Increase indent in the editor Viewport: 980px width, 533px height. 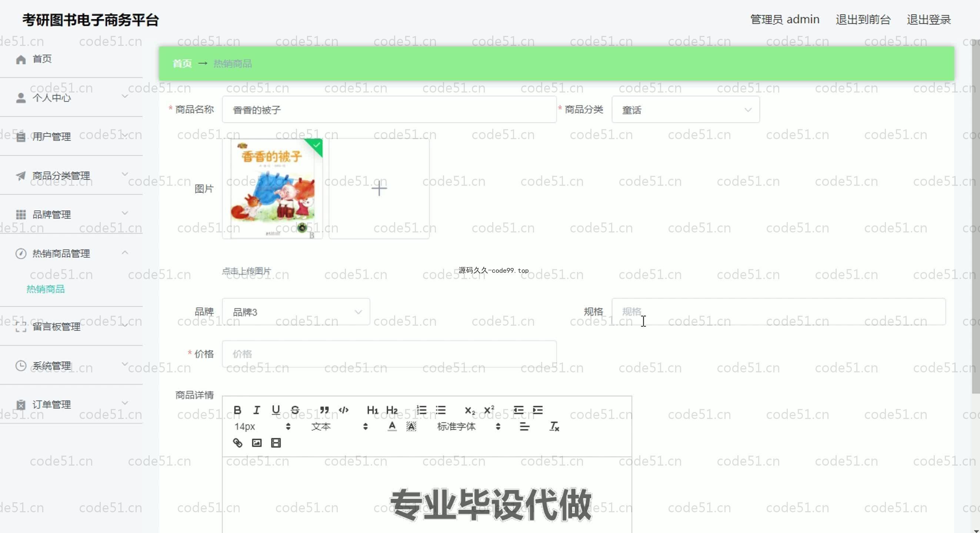(x=537, y=410)
